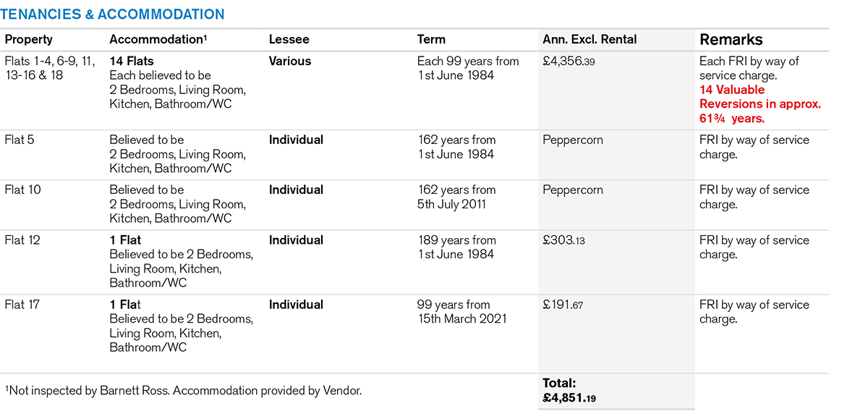The height and width of the screenshot is (416, 868).
Task: Select the Flat 5 property cell
Action: pyautogui.click(x=22, y=140)
